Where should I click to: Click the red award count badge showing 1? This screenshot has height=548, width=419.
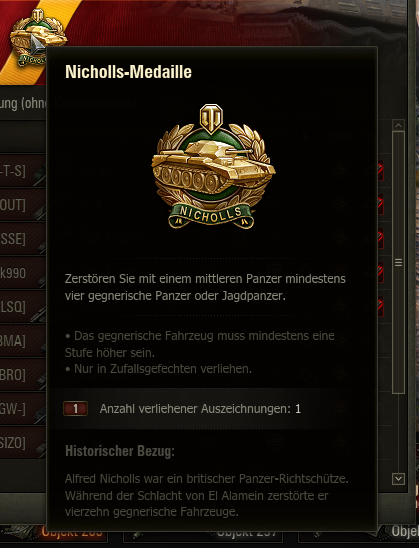pos(75,409)
